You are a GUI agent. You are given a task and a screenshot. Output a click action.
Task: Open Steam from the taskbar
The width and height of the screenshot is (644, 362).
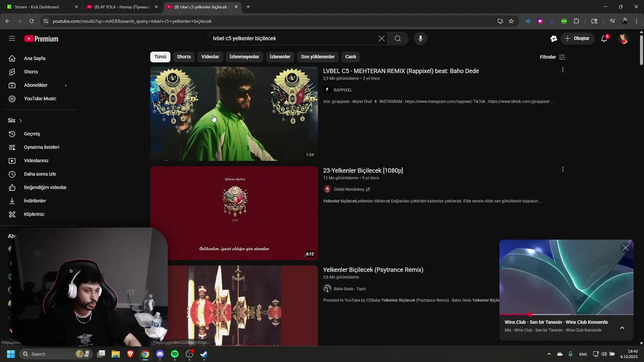204,354
